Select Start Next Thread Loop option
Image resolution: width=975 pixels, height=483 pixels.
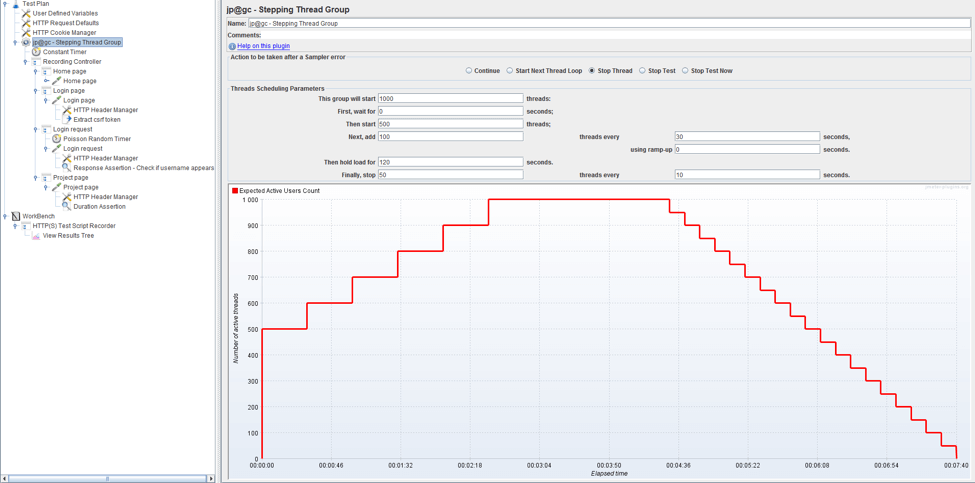click(x=510, y=71)
